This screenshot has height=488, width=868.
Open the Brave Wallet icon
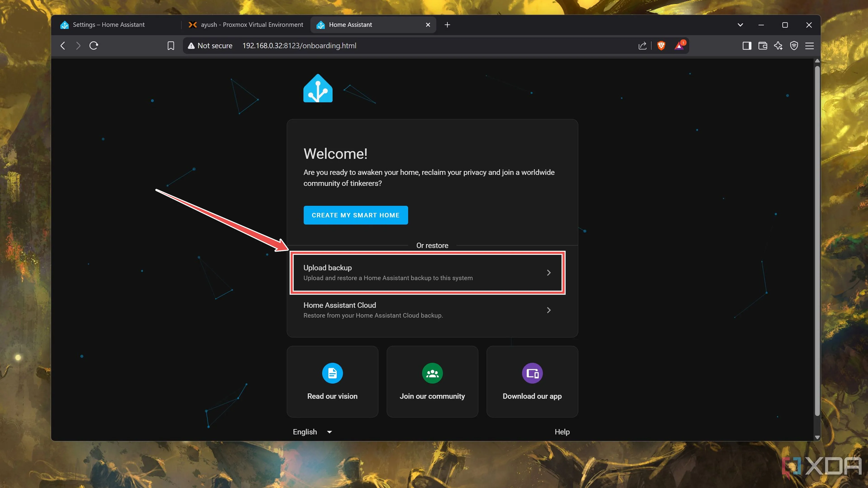pyautogui.click(x=762, y=45)
